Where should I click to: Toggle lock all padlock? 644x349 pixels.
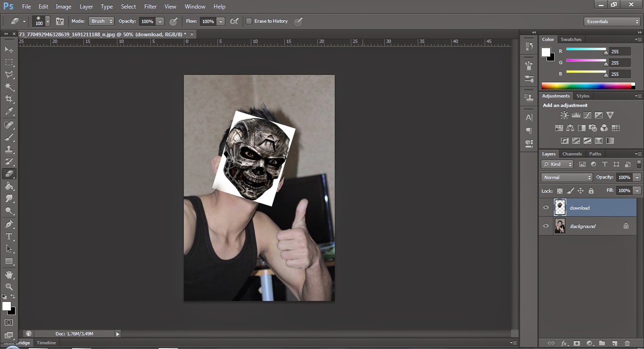[x=591, y=191]
